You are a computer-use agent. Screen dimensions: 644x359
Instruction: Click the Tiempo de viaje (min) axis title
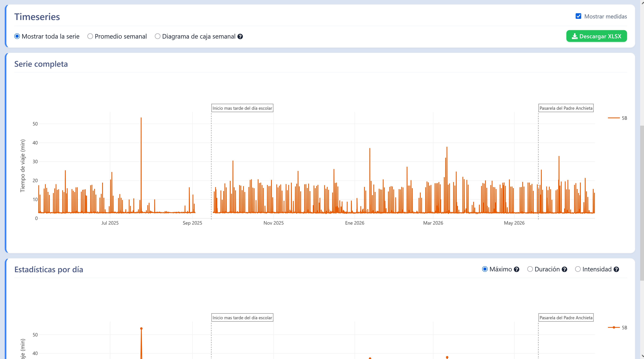click(x=23, y=166)
